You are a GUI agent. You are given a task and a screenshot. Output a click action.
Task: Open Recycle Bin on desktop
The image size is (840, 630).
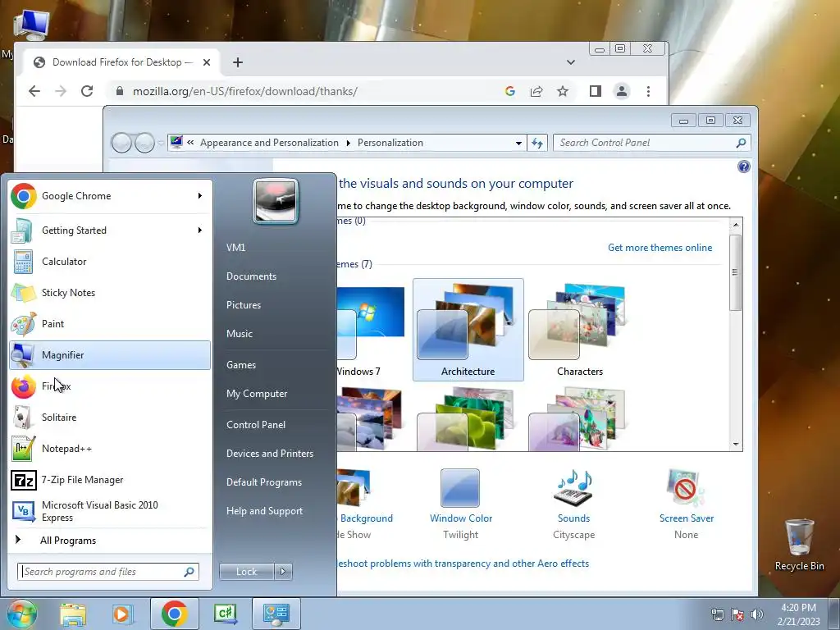[x=799, y=545]
